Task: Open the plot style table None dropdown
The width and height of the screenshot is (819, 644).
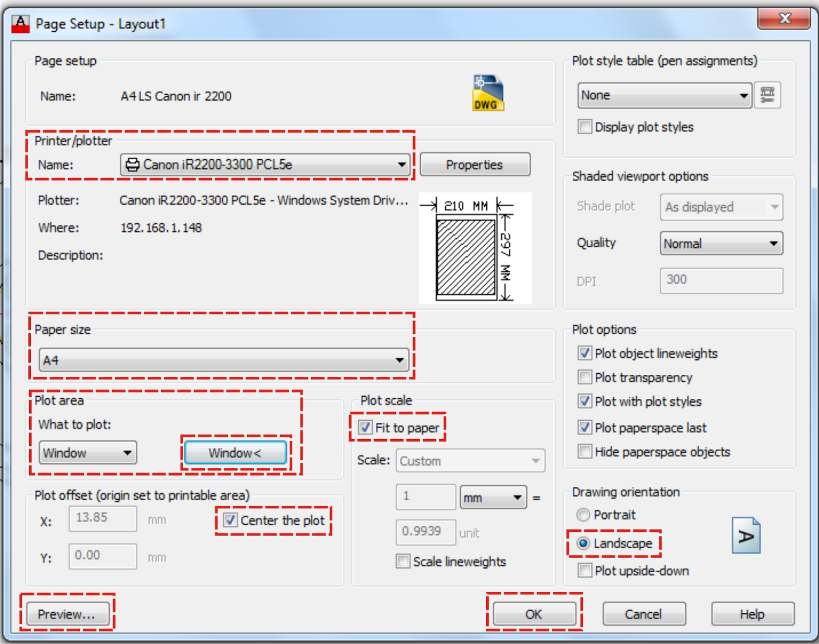Action: pos(664,95)
